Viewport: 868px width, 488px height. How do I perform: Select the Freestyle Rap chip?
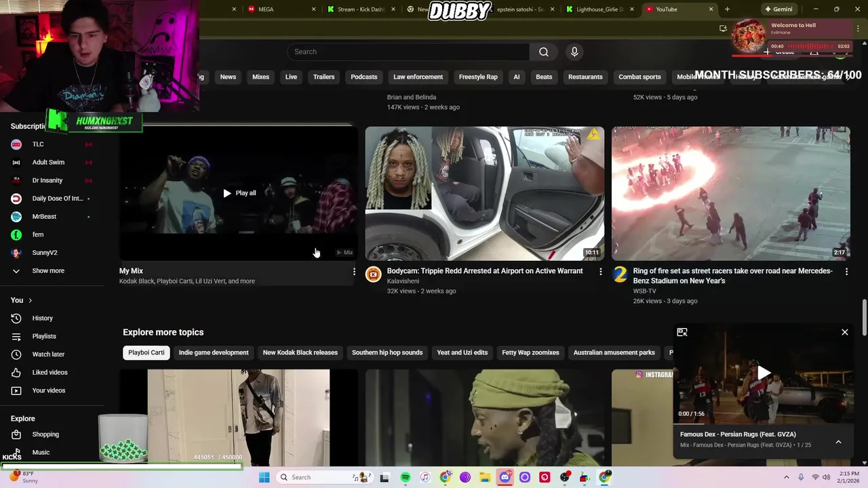[x=478, y=77]
